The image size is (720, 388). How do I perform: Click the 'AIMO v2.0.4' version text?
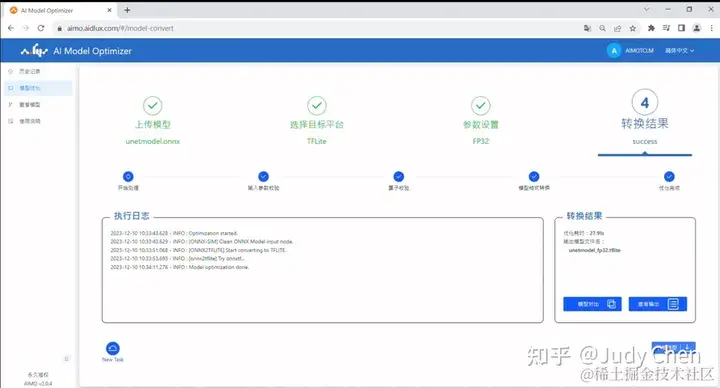[38, 383]
